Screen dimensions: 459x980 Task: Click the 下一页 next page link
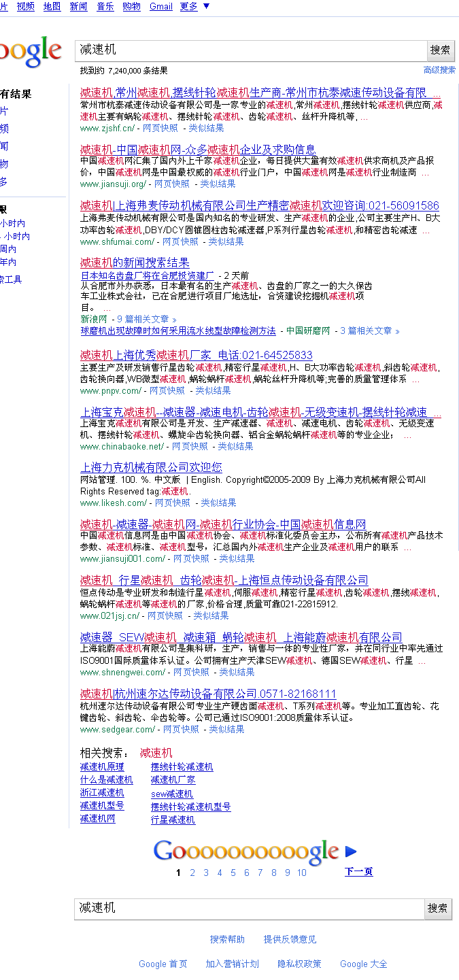coord(358,872)
